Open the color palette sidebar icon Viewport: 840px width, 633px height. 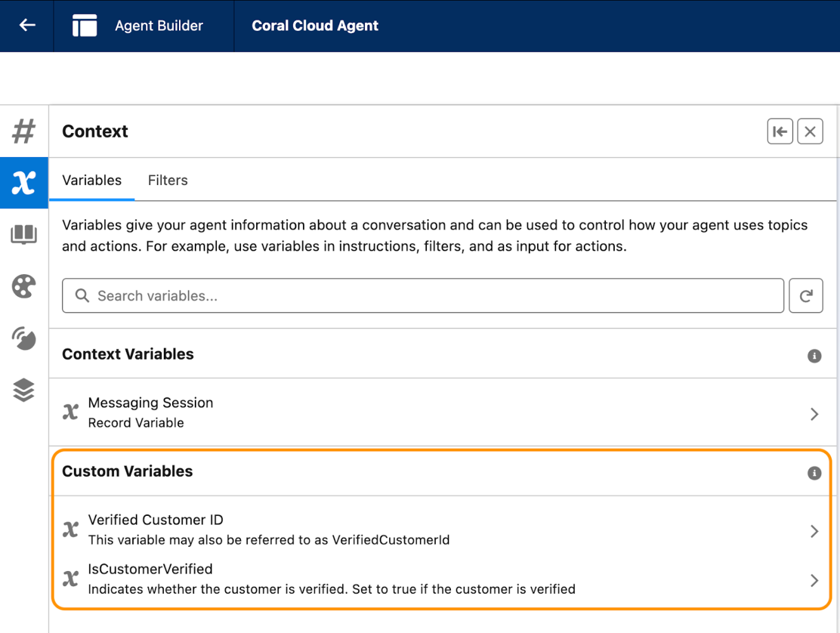pyautogui.click(x=24, y=287)
